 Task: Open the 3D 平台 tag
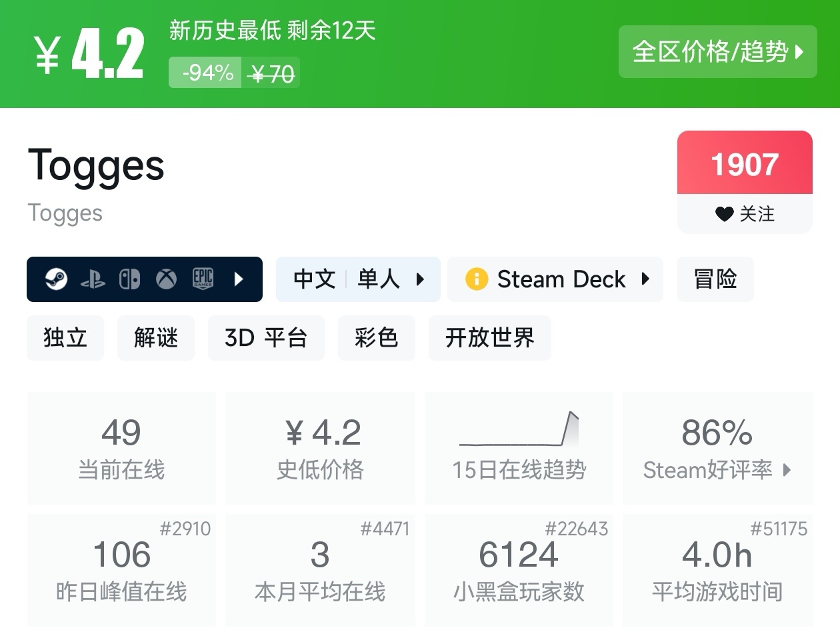(x=266, y=337)
